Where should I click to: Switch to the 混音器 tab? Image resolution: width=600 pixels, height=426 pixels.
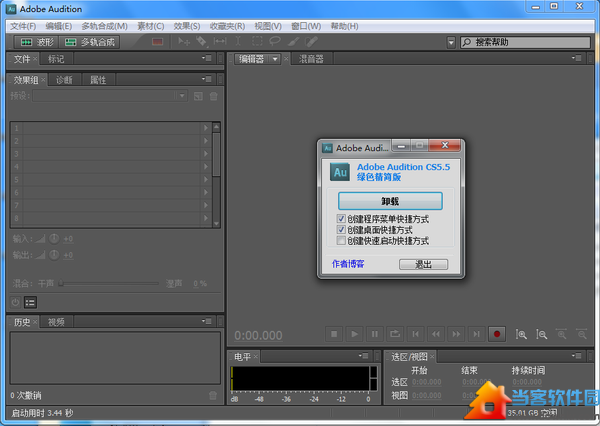click(x=310, y=59)
